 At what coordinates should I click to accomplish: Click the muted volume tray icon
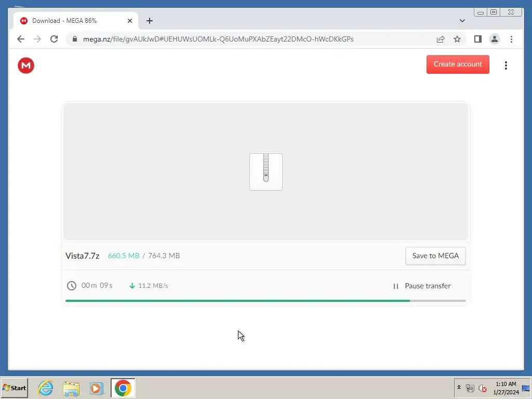coord(483,388)
